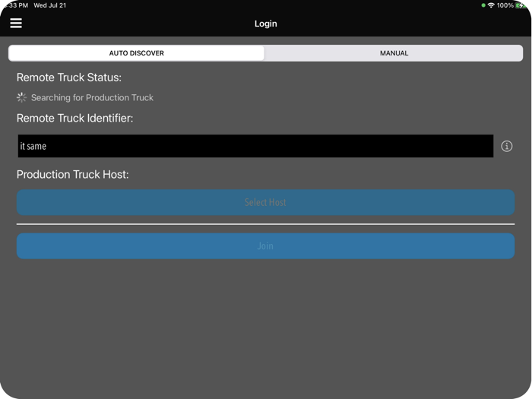The image size is (532, 399).
Task: Tap the searching spinner icon
Action: (21, 98)
